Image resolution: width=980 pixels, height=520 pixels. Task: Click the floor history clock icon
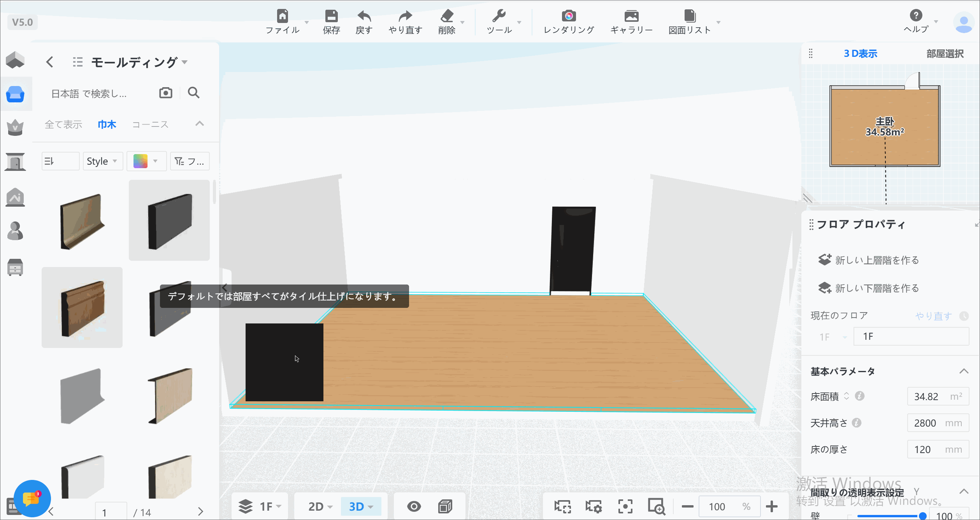click(964, 316)
